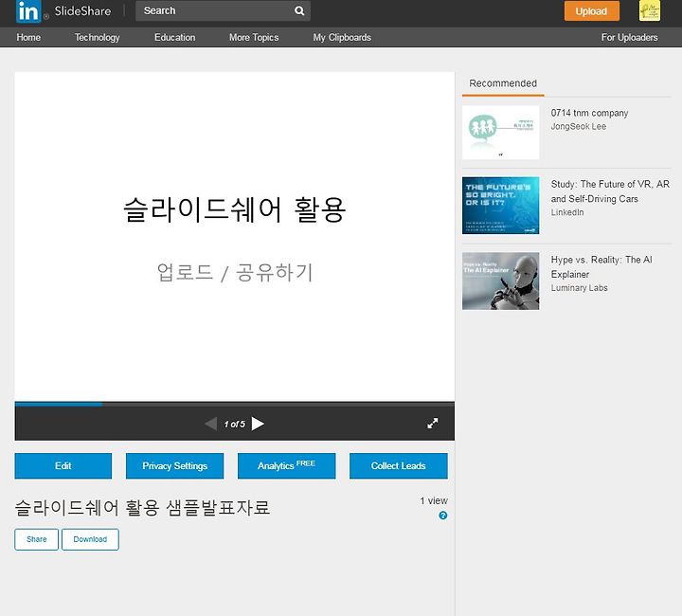Click the presentation title below the player
This screenshot has width=682, height=616.
(142, 508)
